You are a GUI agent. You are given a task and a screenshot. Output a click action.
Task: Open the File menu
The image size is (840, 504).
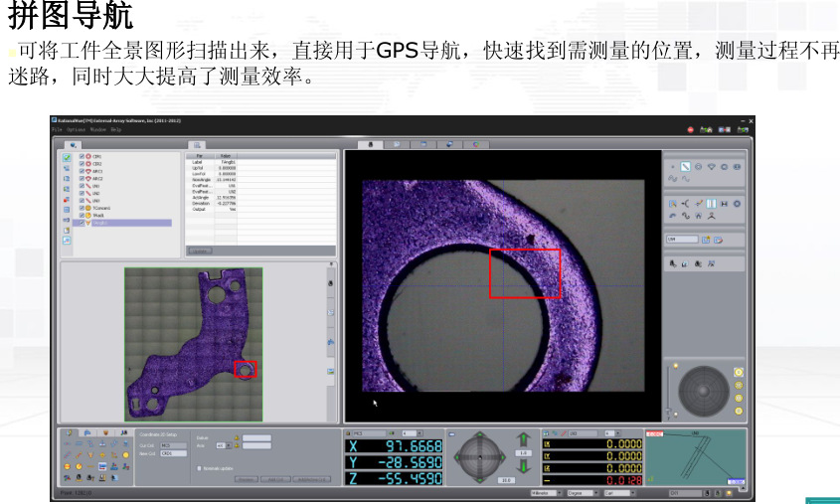[x=57, y=129]
